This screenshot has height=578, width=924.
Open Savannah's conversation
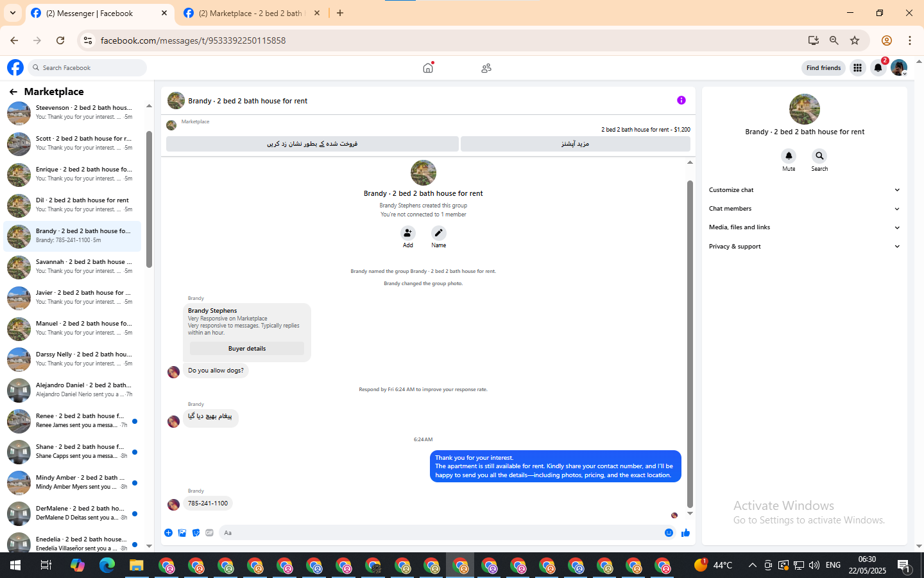73,267
